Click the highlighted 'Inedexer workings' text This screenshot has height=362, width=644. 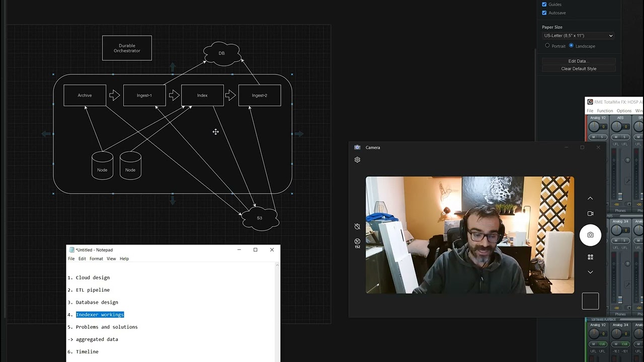pos(100,315)
